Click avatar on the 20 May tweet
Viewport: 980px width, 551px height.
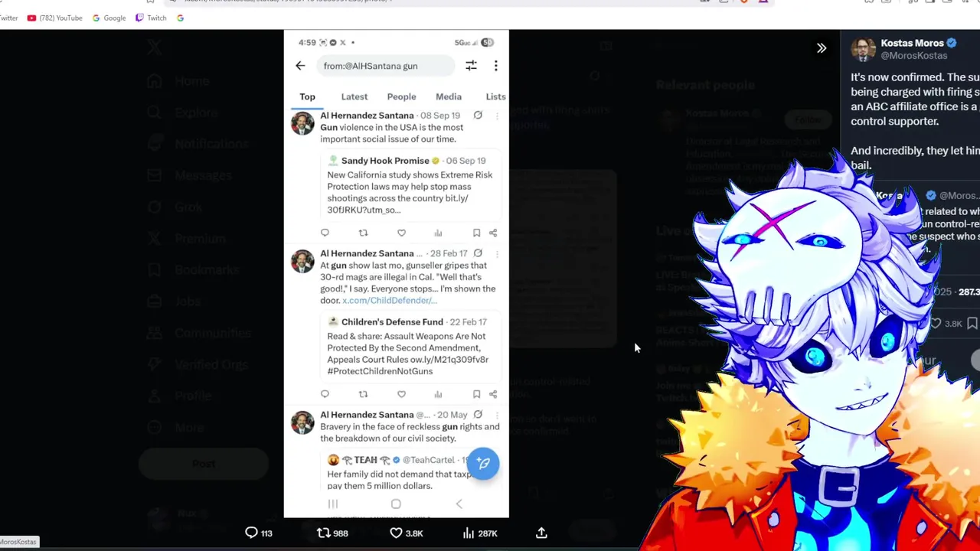302,422
